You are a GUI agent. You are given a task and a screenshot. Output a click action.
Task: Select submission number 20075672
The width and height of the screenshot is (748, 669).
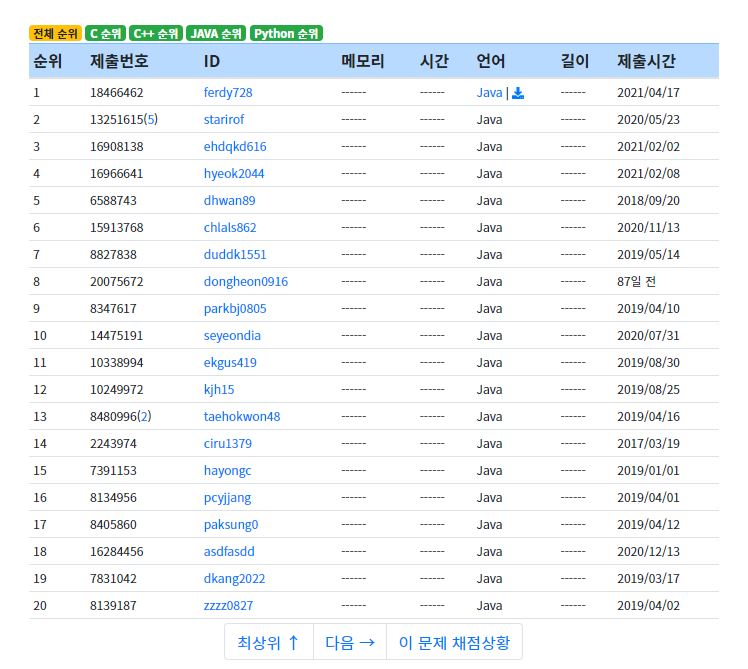point(116,282)
